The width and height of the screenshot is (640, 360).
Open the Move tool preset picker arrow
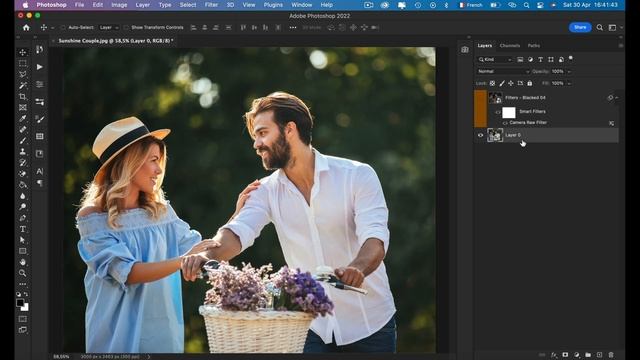(x=53, y=28)
